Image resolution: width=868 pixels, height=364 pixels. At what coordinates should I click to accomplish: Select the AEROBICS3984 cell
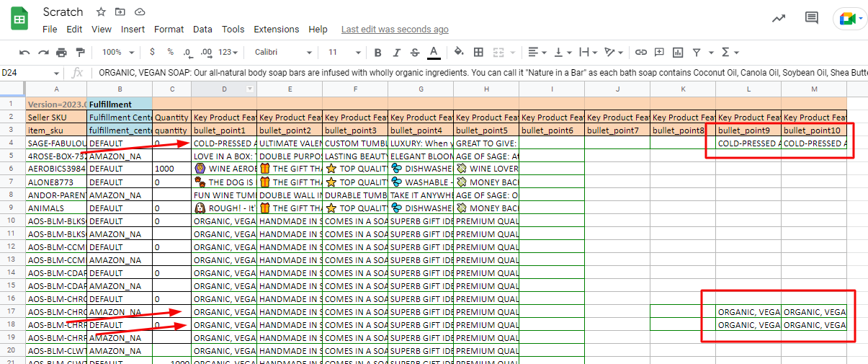pos(56,169)
